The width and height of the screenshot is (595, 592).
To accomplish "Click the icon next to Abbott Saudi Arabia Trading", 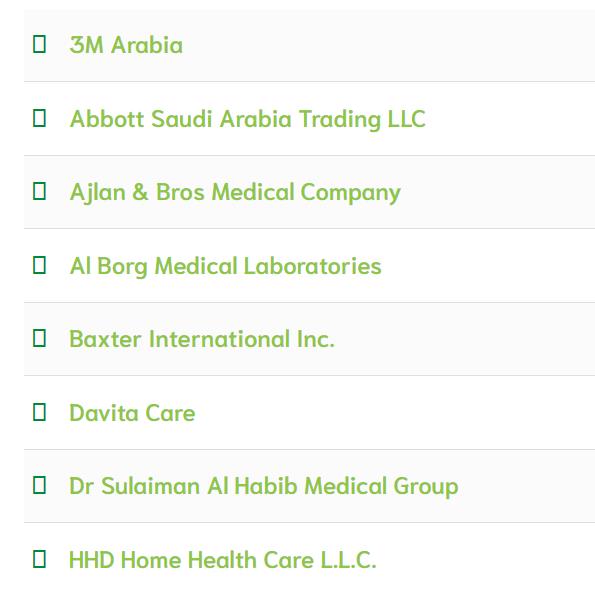I will coord(39,118).
